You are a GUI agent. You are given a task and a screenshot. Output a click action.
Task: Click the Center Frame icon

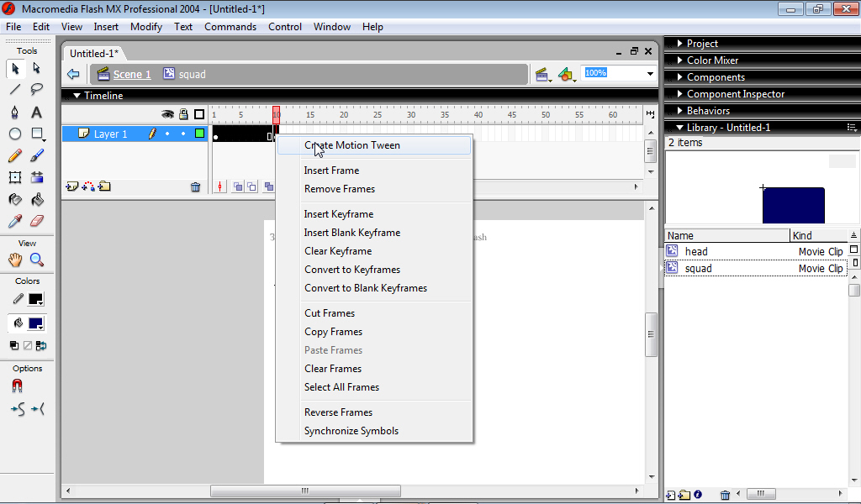219,187
